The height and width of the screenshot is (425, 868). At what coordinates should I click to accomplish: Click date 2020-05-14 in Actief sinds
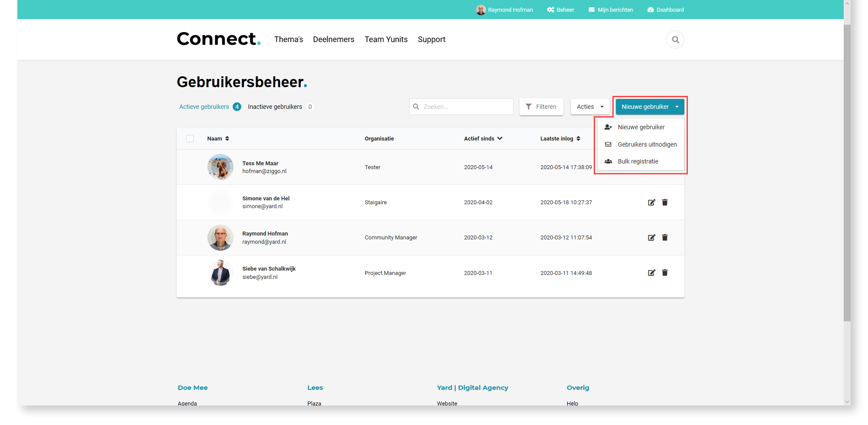point(478,167)
